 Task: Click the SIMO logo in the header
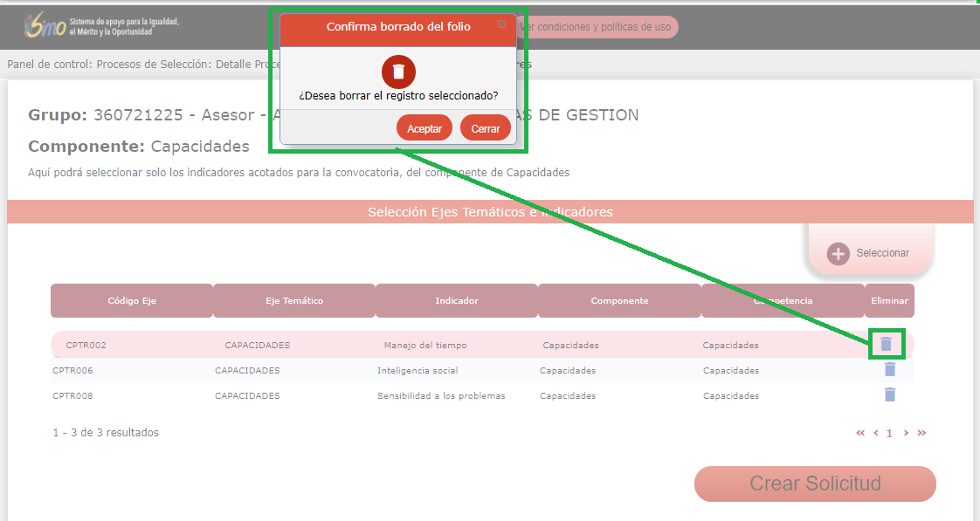pyautogui.click(x=45, y=26)
